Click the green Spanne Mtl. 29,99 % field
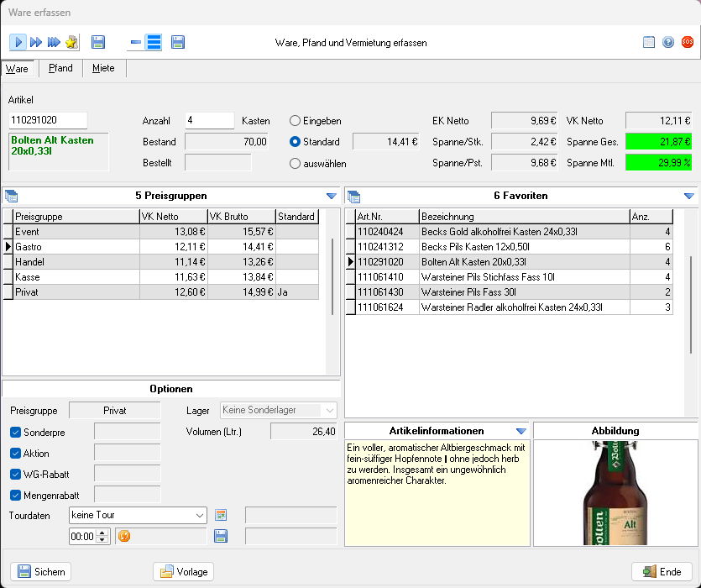701x588 pixels. coord(658,163)
